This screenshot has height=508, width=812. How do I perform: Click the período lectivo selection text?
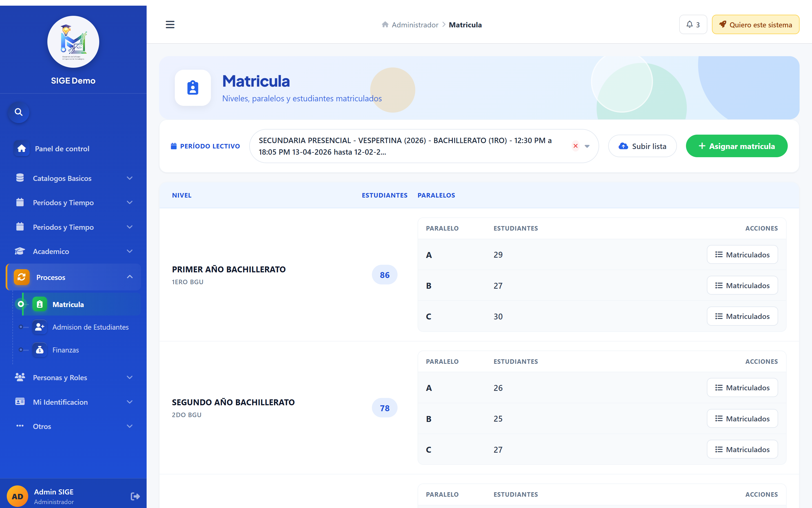pyautogui.click(x=405, y=146)
